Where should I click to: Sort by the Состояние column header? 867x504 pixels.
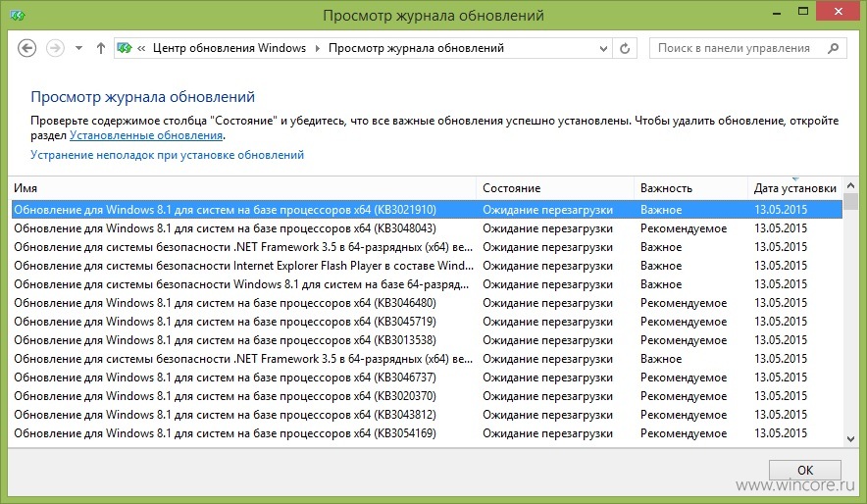pyautogui.click(x=555, y=188)
